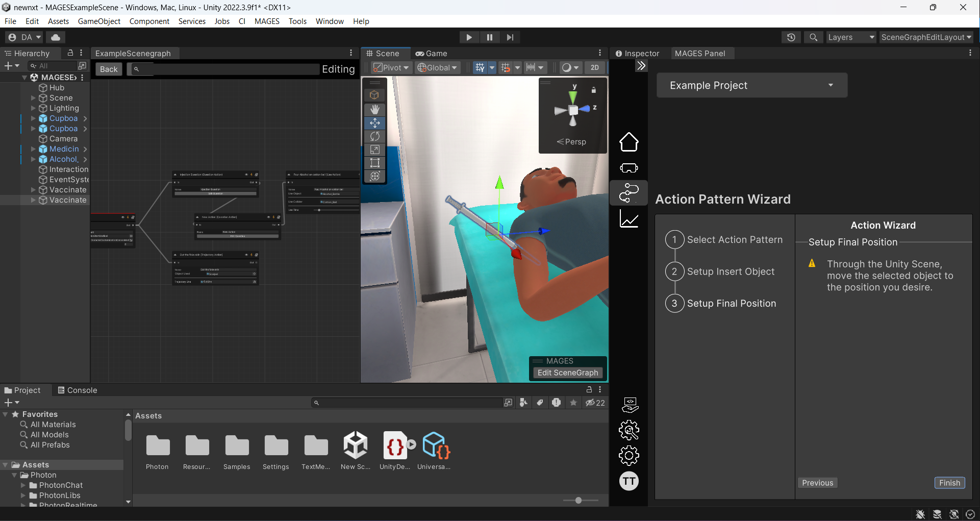980x521 pixels.
Task: Open MAGES Panel VR headset icon
Action: coord(629,168)
